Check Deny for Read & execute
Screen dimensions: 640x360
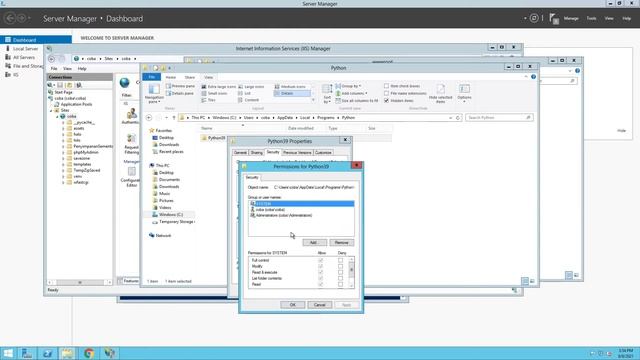click(x=340, y=272)
